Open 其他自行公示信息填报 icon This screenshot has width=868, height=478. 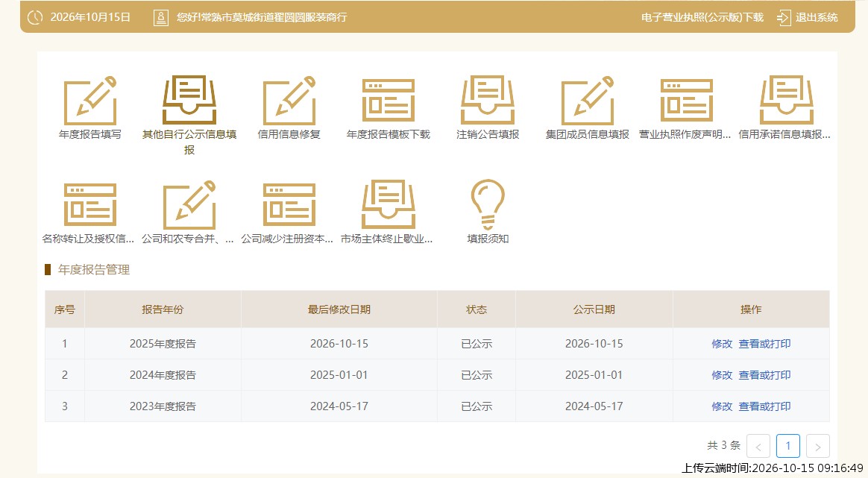[189, 101]
